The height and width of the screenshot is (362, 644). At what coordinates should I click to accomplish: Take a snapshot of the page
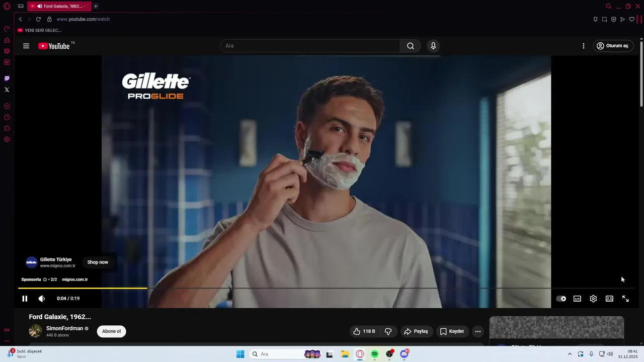(x=604, y=19)
